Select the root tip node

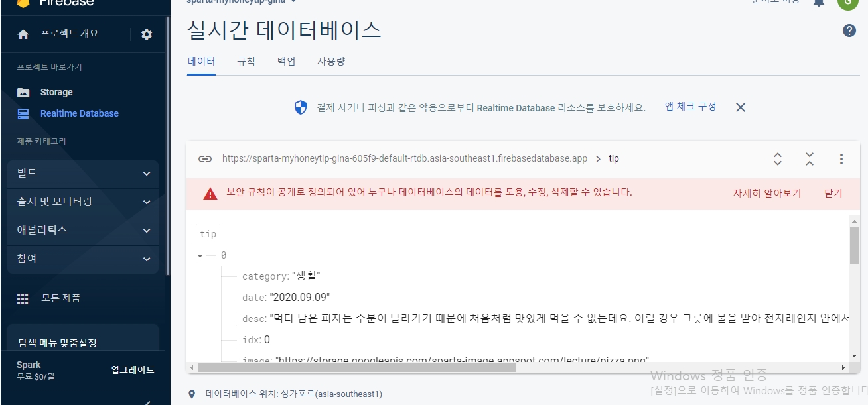(x=208, y=235)
